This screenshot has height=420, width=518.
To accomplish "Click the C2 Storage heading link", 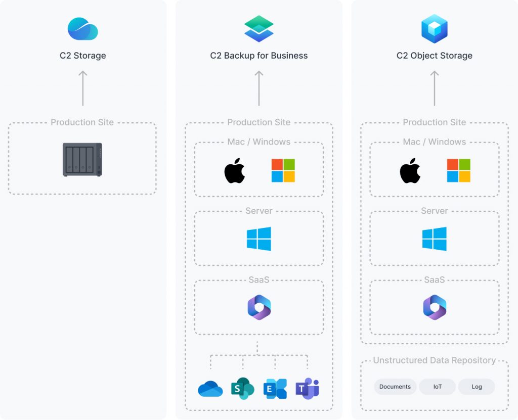I will pyautogui.click(x=82, y=56).
